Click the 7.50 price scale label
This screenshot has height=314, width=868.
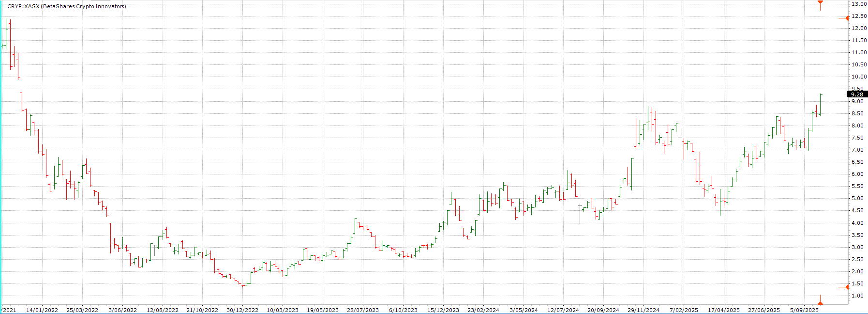[x=858, y=138]
